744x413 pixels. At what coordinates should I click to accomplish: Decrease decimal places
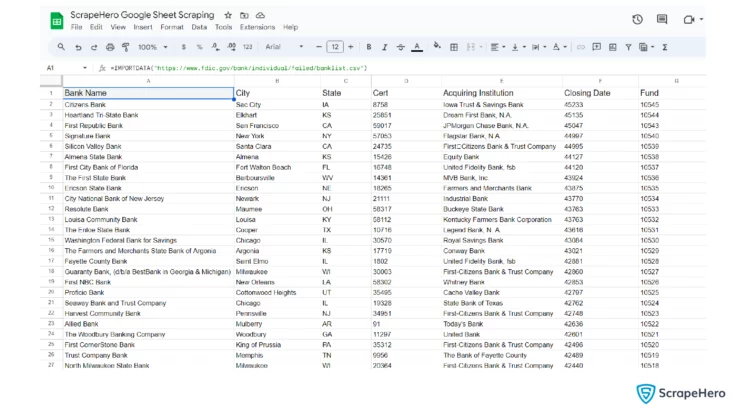[x=215, y=47]
